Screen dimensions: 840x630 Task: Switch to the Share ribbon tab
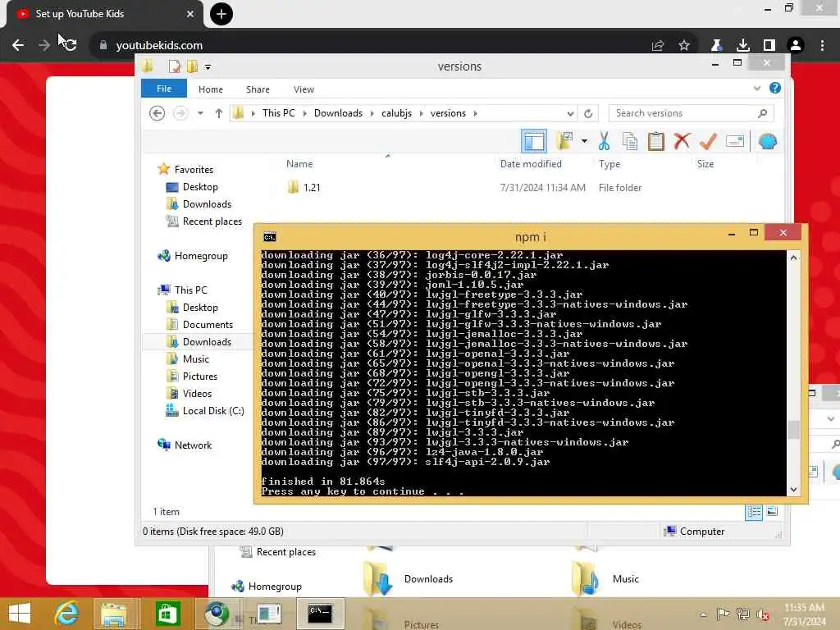[258, 89]
